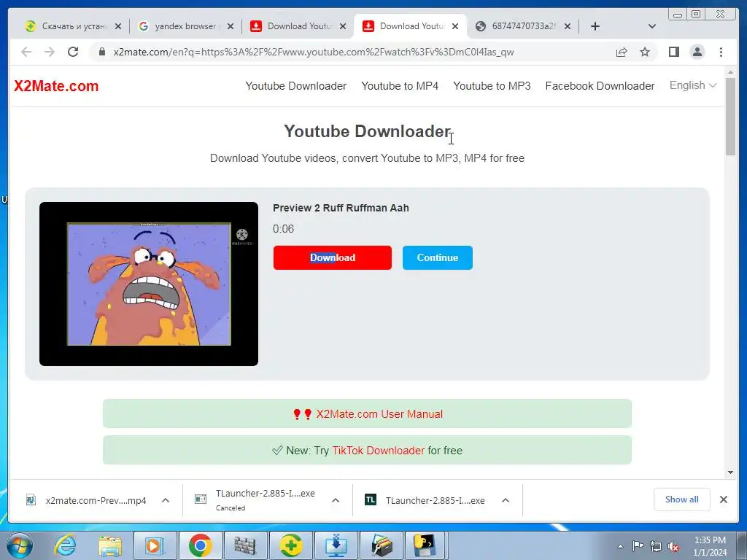747x560 pixels.
Task: Click the muted volume tray icon
Action: 673,546
